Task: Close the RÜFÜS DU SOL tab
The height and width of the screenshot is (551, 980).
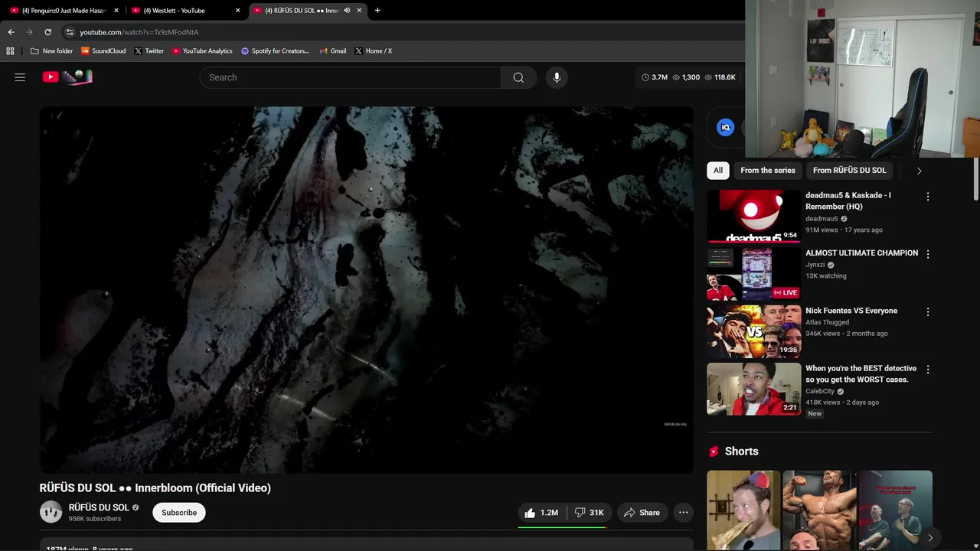Action: pos(359,11)
